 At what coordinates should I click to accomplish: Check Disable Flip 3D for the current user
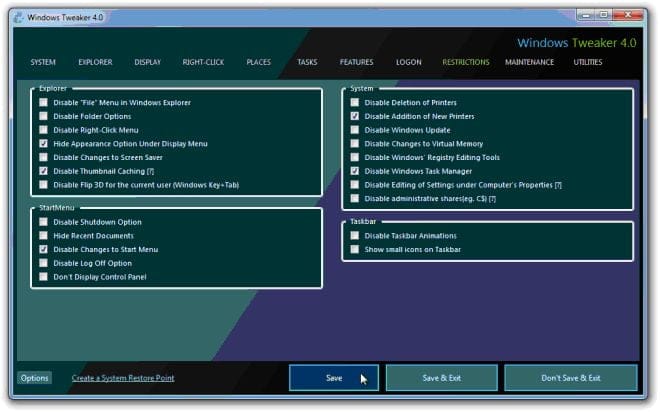tap(43, 185)
